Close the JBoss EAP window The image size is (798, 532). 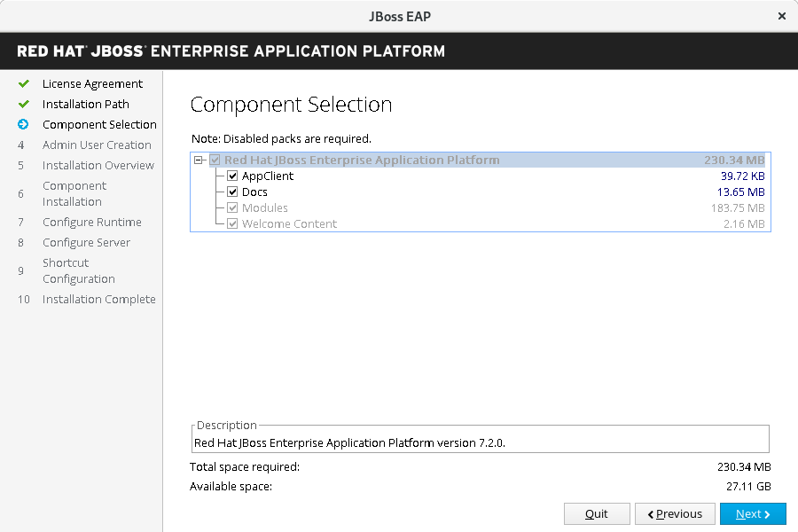coord(781,16)
